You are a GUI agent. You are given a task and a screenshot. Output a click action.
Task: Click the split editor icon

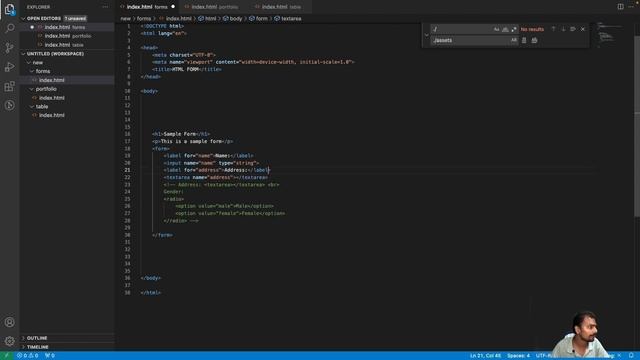(x=620, y=7)
